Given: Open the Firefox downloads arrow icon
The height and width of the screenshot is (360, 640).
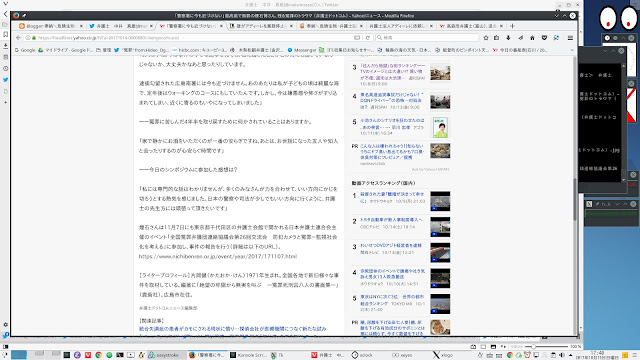Looking at the screenshot, I should [508, 38].
